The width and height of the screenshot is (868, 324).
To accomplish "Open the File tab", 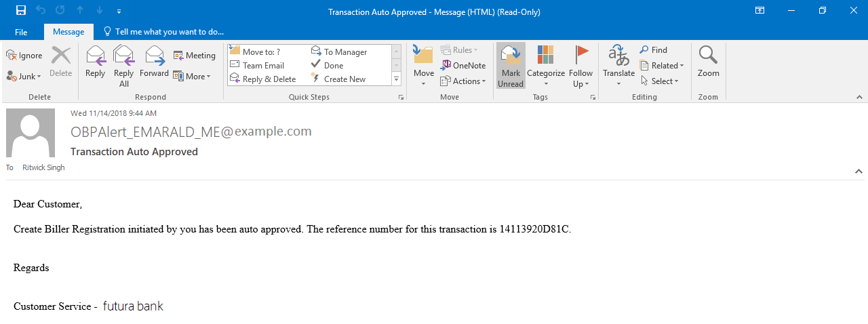I will [x=21, y=32].
